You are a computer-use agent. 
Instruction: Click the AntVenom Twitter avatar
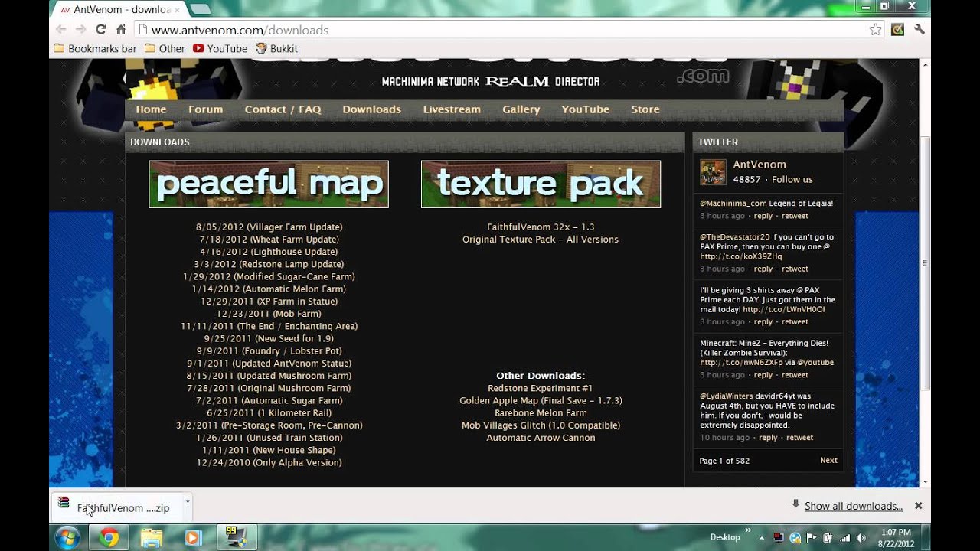point(713,172)
